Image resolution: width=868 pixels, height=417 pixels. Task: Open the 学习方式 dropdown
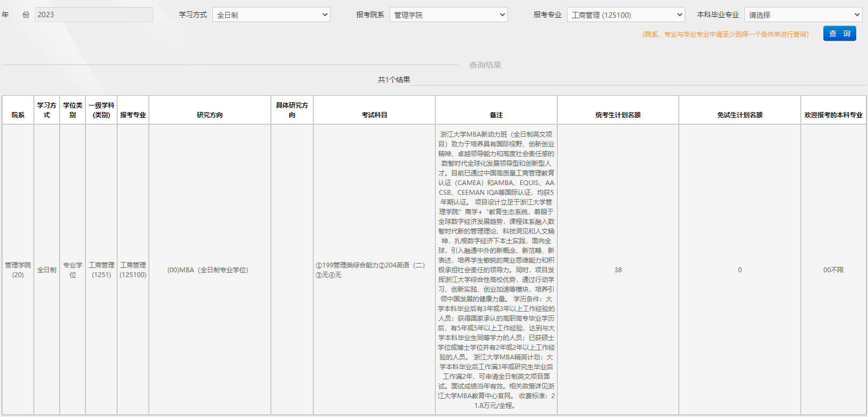point(271,15)
